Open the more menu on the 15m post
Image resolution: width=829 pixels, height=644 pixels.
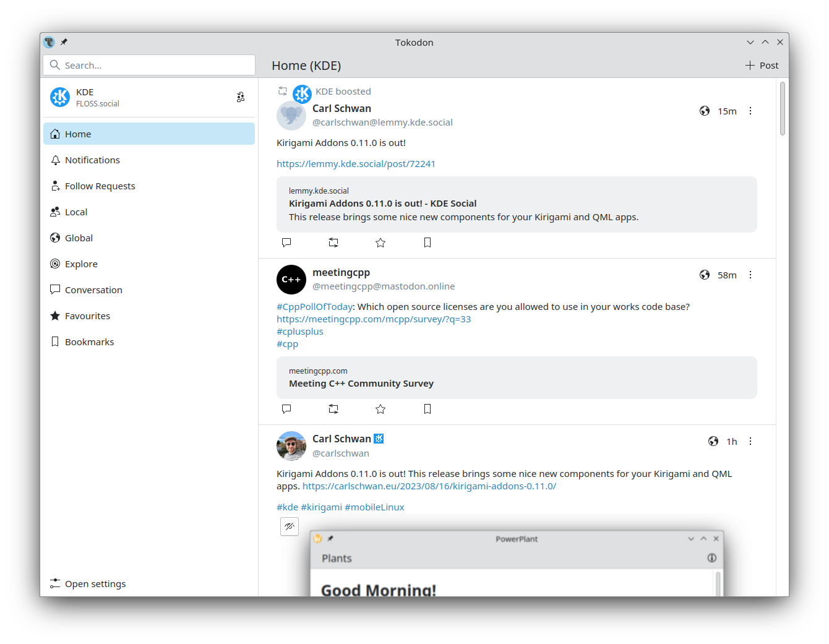(750, 111)
